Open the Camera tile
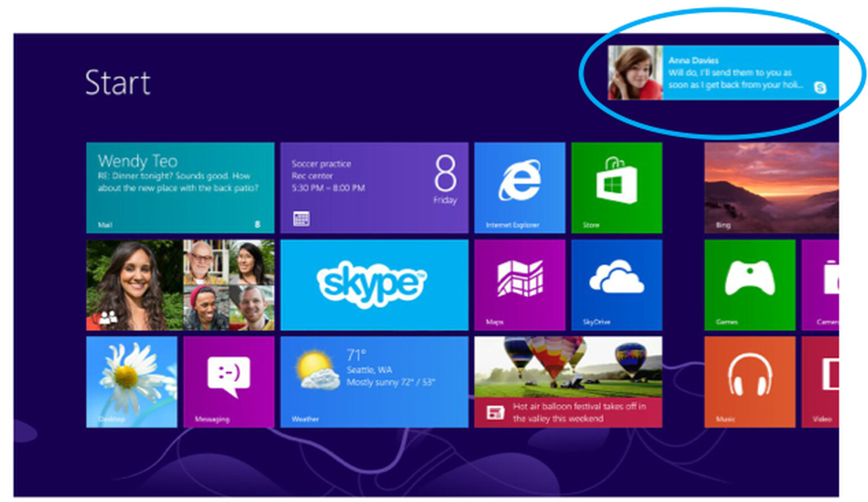Viewport: 868px width, 502px height. coord(820,285)
